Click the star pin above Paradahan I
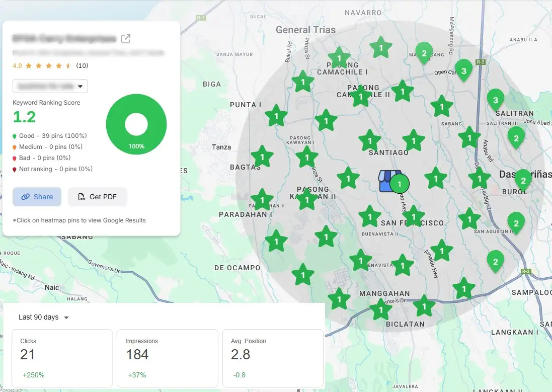 pyautogui.click(x=262, y=200)
